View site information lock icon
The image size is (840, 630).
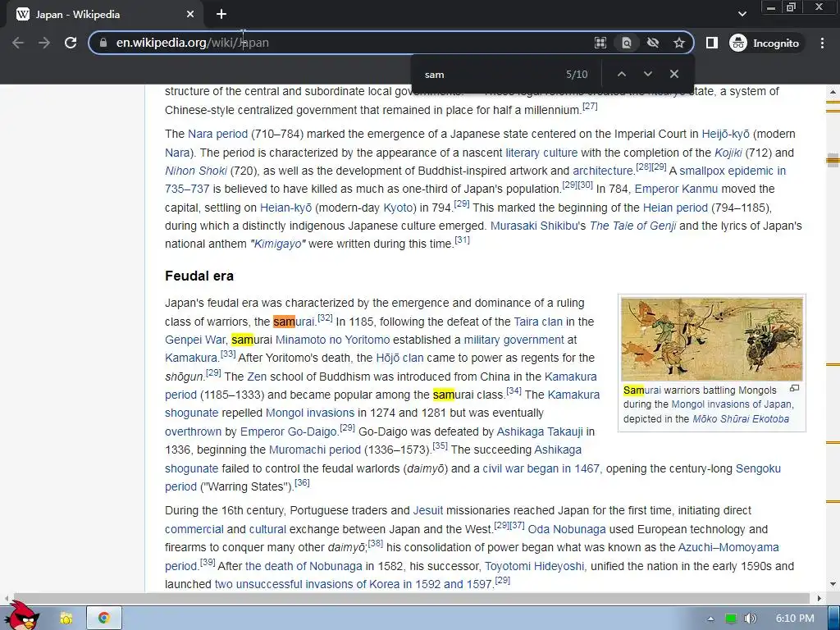[103, 43]
